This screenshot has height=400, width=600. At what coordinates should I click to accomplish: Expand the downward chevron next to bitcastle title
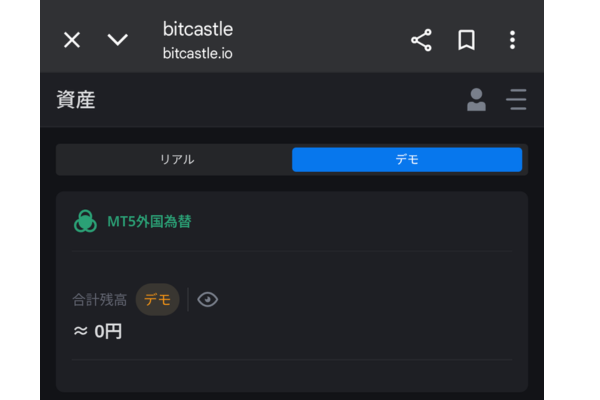pos(117,39)
